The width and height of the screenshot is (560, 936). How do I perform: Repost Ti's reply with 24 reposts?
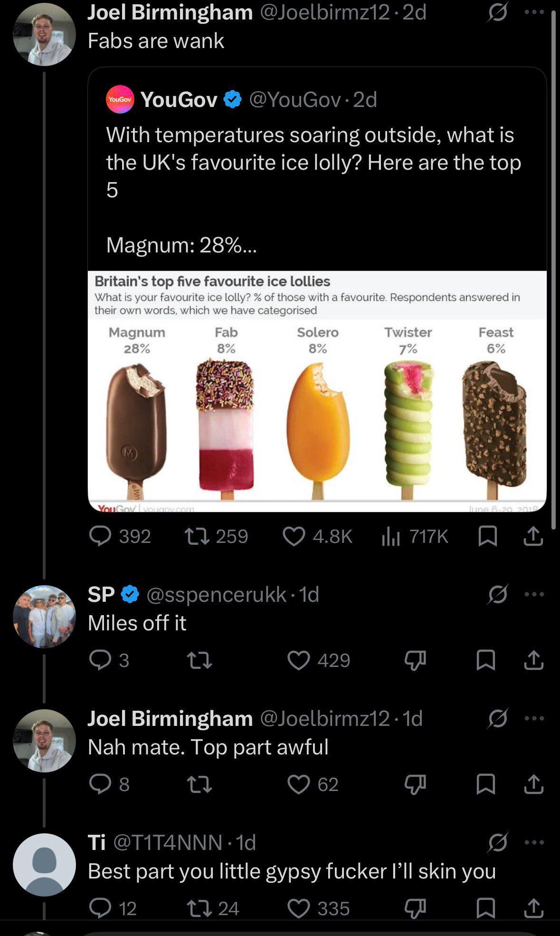214,908
